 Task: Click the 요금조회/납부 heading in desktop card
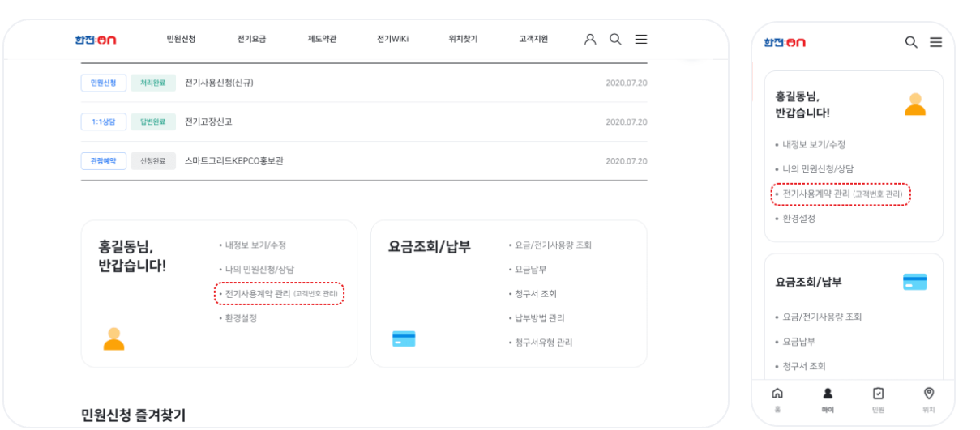click(430, 247)
